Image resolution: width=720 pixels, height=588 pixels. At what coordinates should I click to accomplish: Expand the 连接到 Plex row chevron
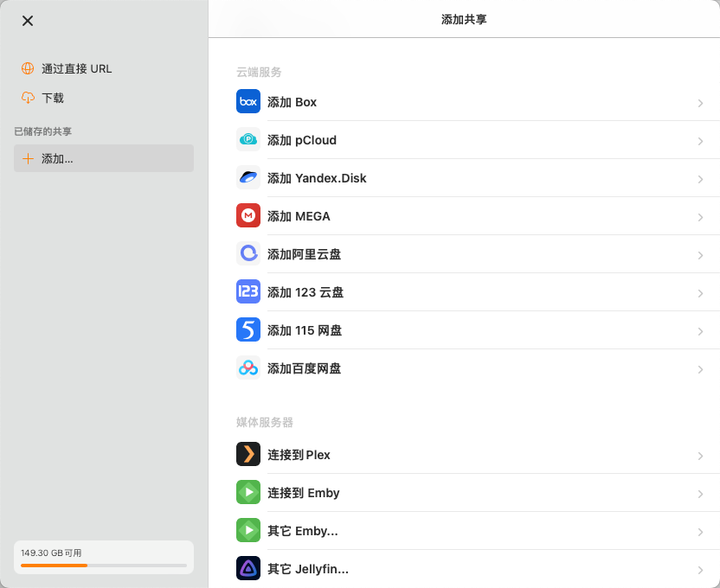pyautogui.click(x=700, y=456)
